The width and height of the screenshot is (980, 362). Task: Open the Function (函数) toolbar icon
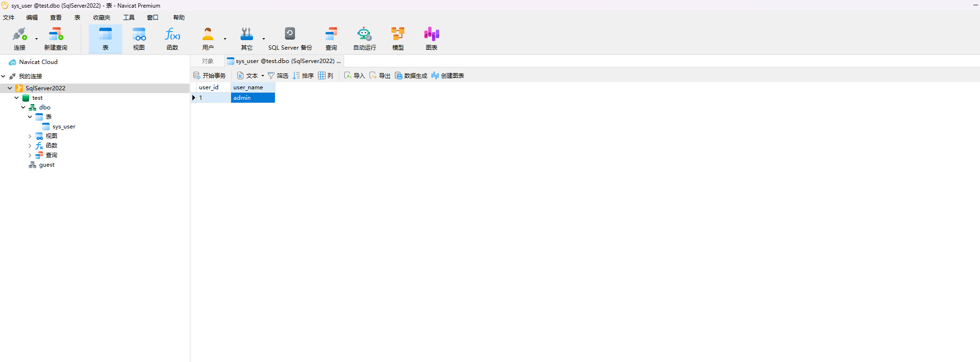click(x=172, y=39)
